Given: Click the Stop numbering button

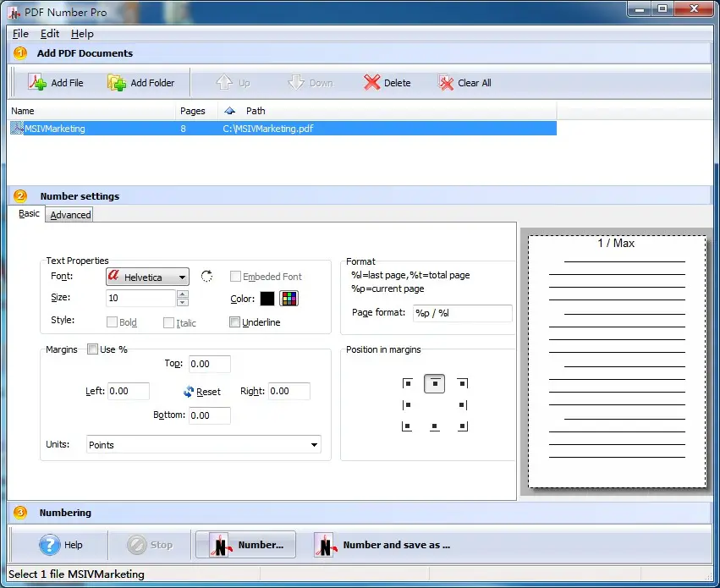Looking at the screenshot, I should [150, 545].
